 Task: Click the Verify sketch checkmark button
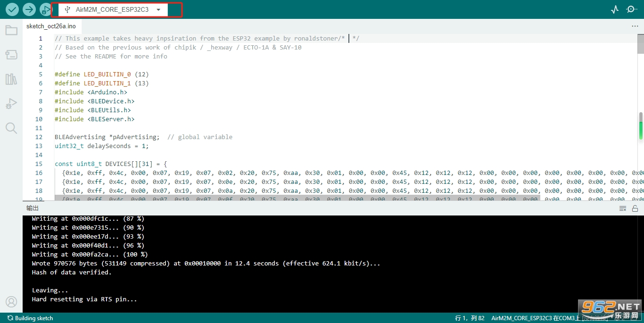coord(12,9)
